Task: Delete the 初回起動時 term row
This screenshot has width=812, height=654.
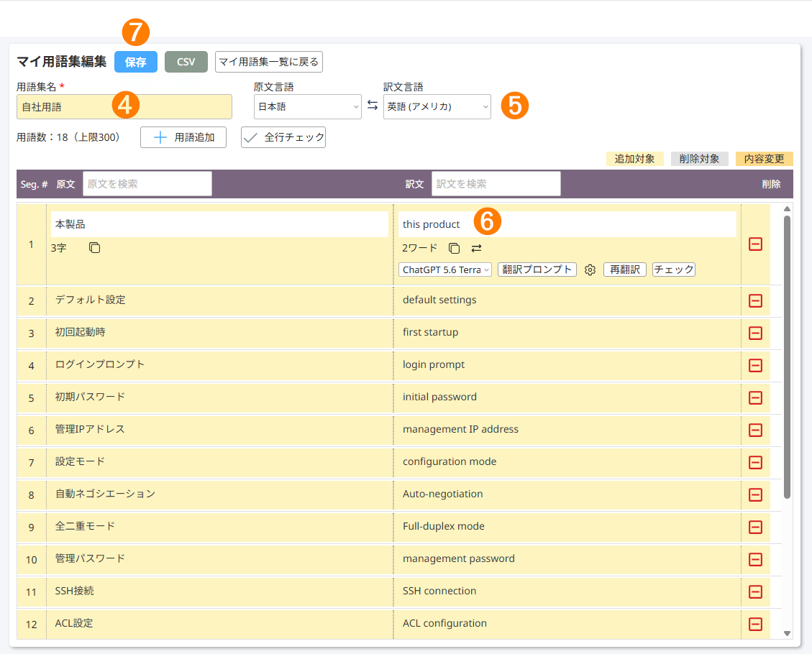Action: pos(755,333)
